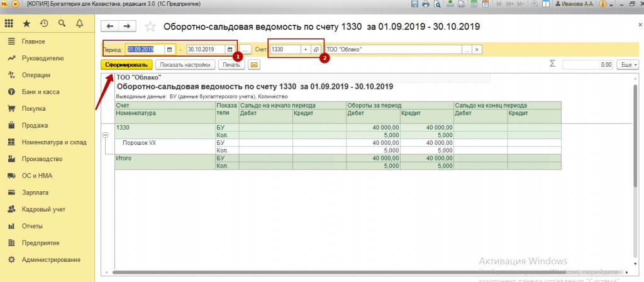
Task: Go to the Отчеты section
Action: click(32, 226)
